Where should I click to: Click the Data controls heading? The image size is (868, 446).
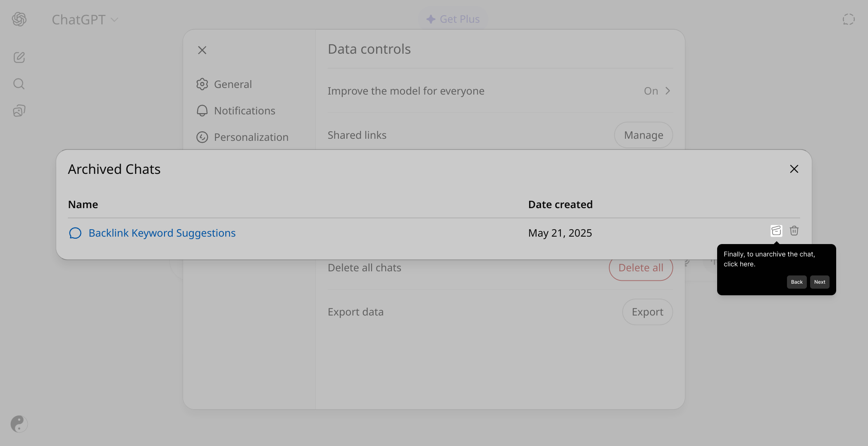(369, 49)
